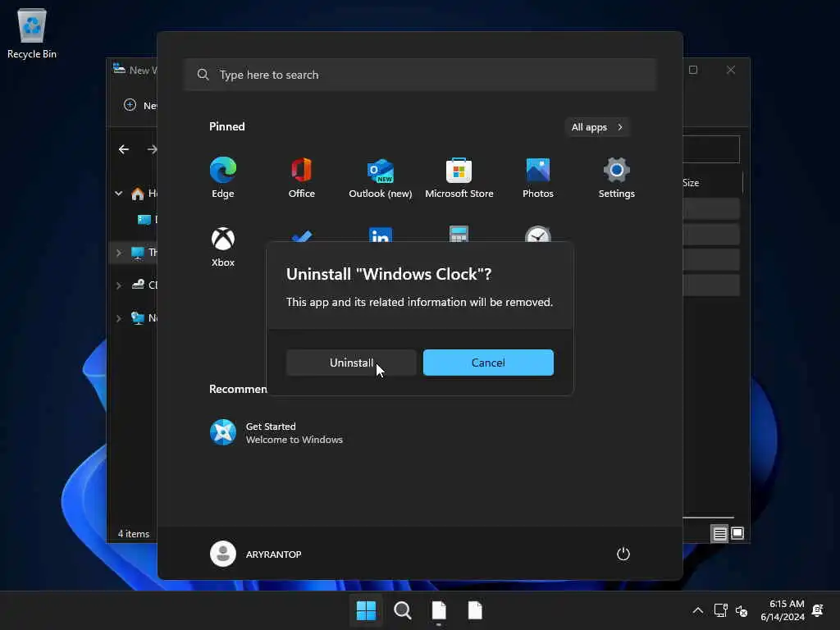This screenshot has width=840, height=630.
Task: Select This PC icon in Explorer sidebar
Action: (x=138, y=253)
